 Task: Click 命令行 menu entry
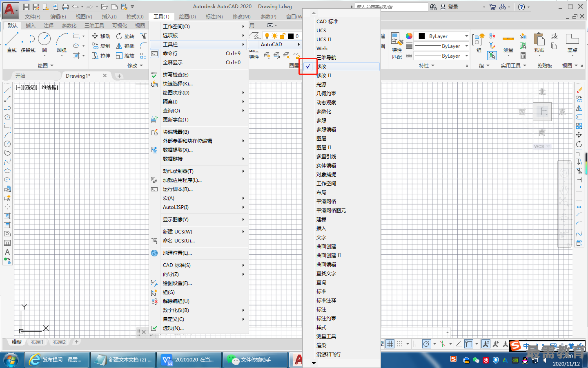point(199,53)
